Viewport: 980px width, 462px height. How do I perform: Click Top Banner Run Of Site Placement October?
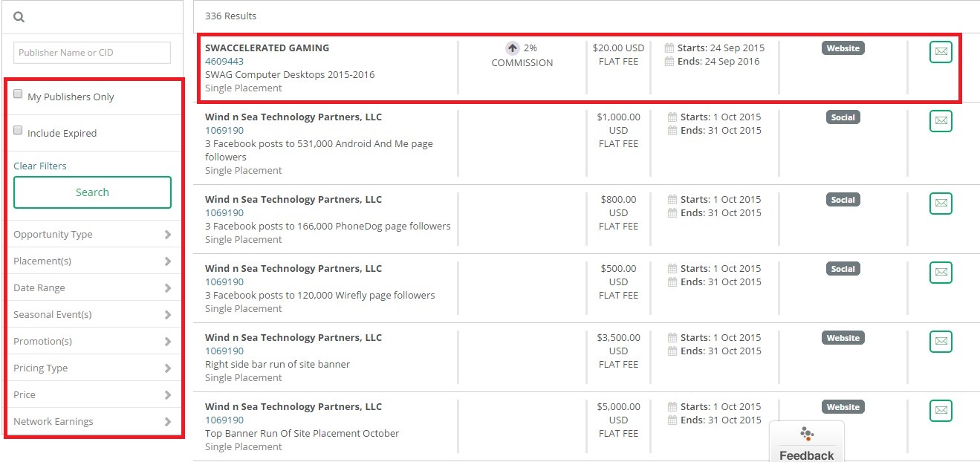[x=302, y=433]
